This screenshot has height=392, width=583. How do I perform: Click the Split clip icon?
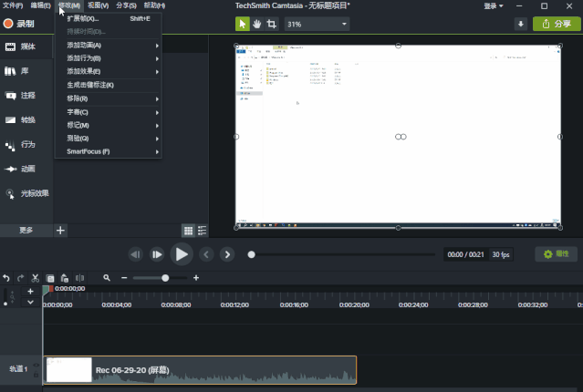tap(79, 278)
